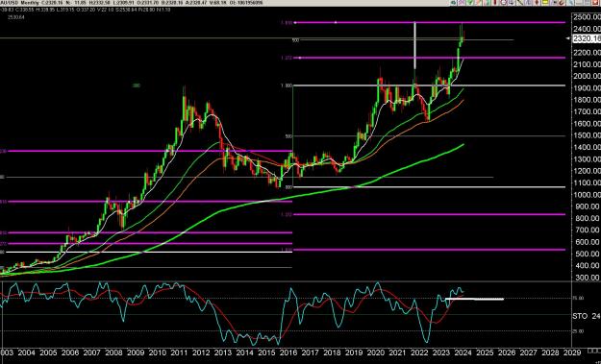Click the 2008 year label on time axis
601x364 pixels.
pyautogui.click(x=113, y=352)
